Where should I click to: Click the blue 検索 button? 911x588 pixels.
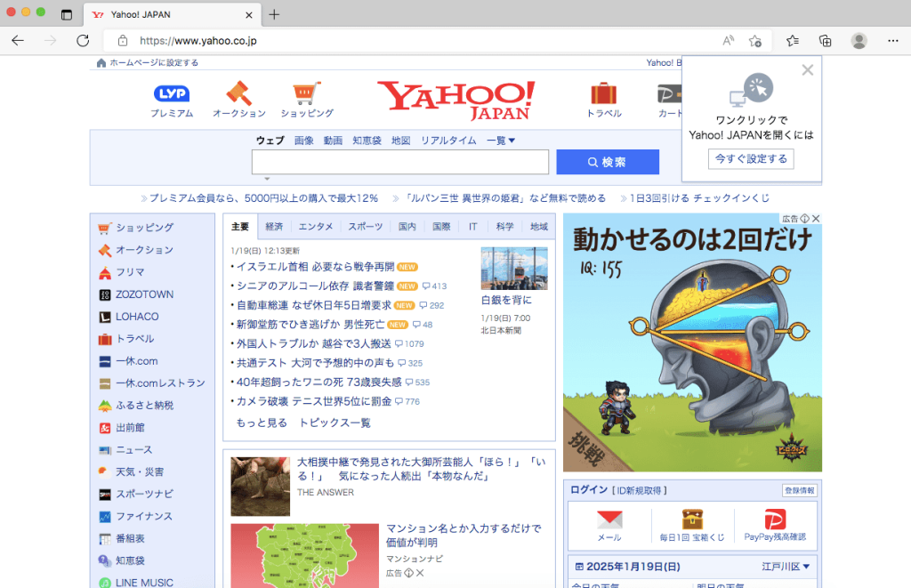tap(608, 162)
